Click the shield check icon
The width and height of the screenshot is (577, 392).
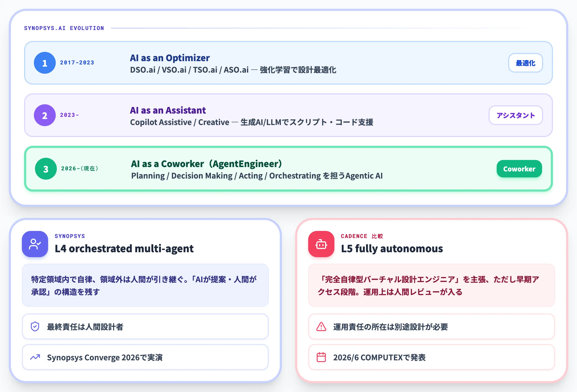tap(35, 326)
